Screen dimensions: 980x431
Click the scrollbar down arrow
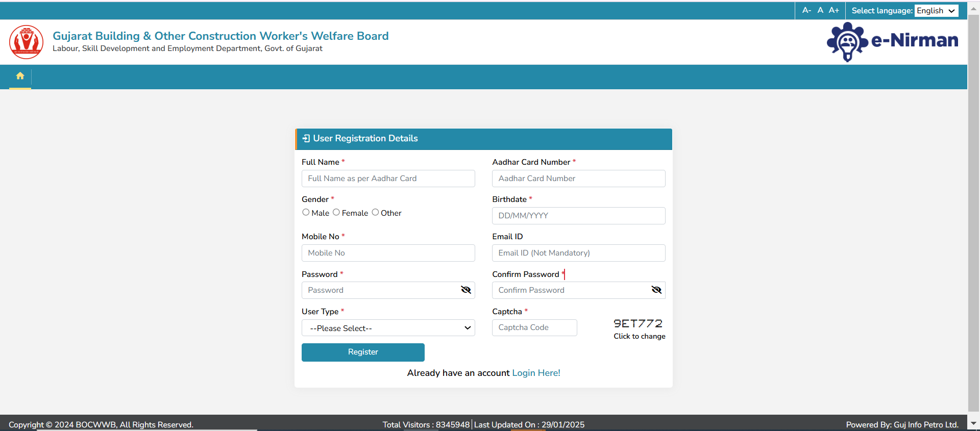(x=973, y=423)
